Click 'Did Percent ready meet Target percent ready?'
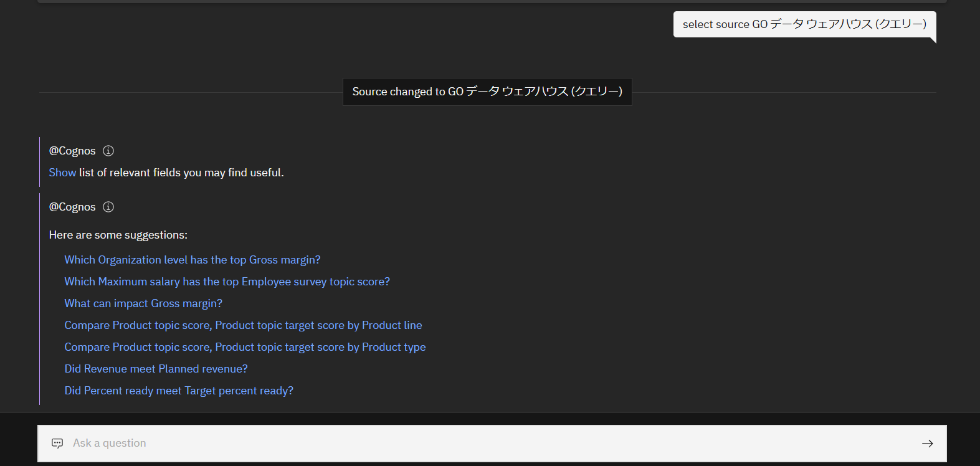 click(x=179, y=391)
